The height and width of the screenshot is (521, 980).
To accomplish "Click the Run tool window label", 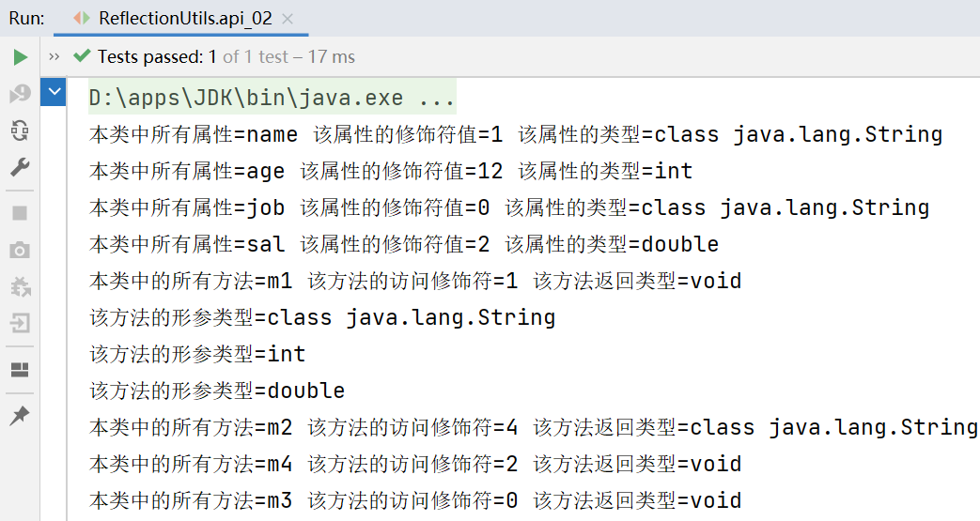I will point(25,18).
